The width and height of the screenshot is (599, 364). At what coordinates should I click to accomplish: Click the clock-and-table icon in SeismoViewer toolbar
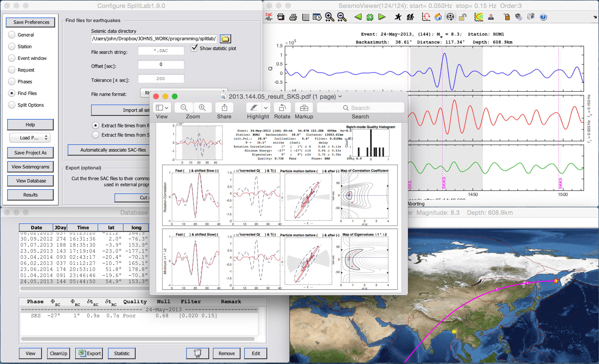(317, 17)
